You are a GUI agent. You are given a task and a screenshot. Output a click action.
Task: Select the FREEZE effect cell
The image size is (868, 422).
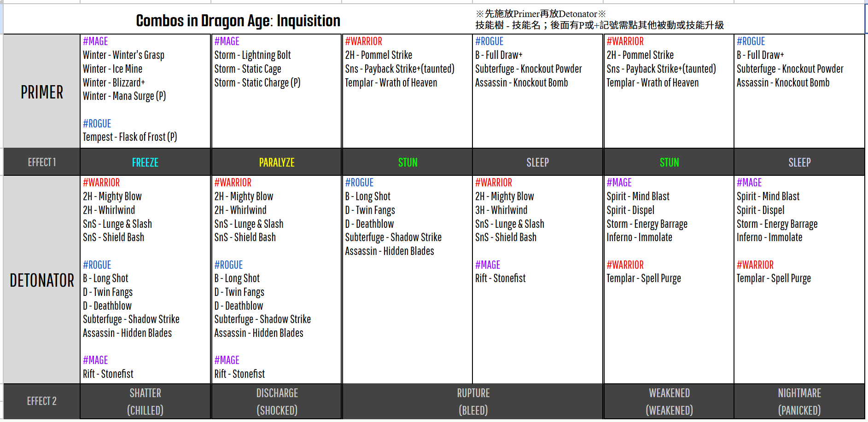pos(146,162)
